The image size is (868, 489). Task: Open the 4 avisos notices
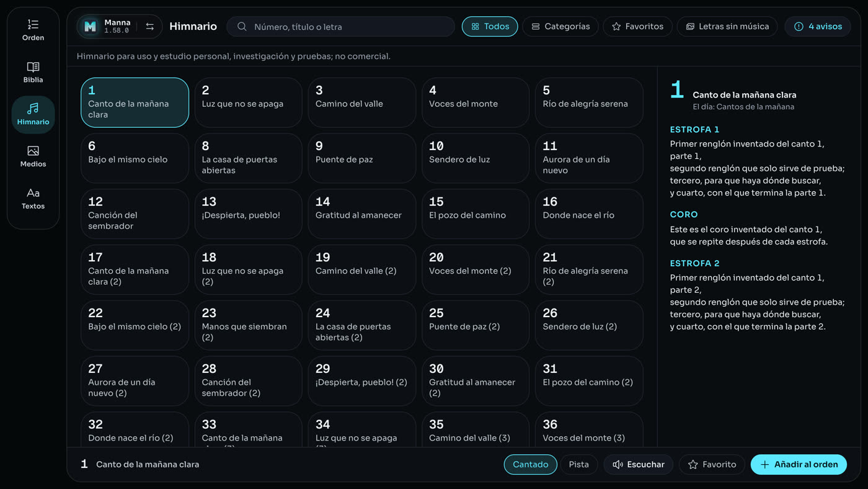click(818, 27)
